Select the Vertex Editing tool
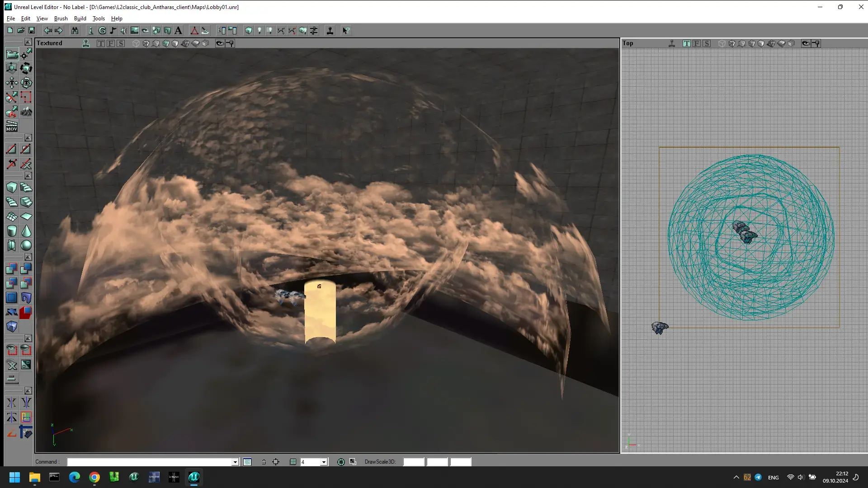The height and width of the screenshot is (488, 868). coord(26,54)
